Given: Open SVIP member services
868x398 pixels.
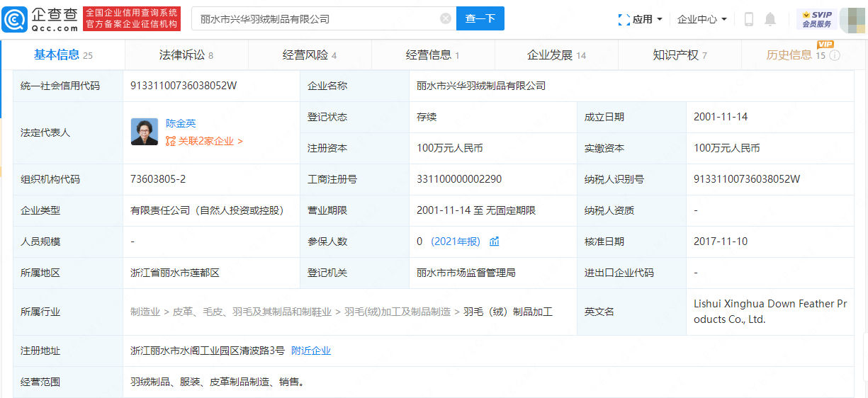Looking at the screenshot, I should point(817,18).
